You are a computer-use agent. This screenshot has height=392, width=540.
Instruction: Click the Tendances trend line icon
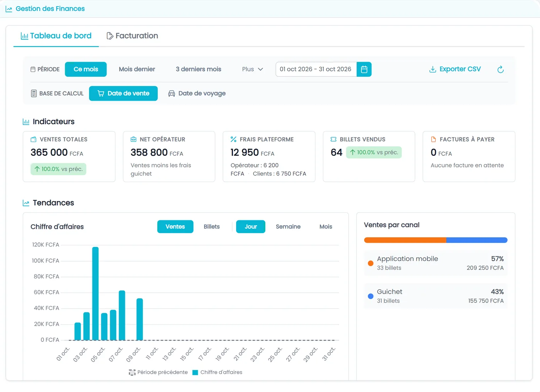[26, 203]
